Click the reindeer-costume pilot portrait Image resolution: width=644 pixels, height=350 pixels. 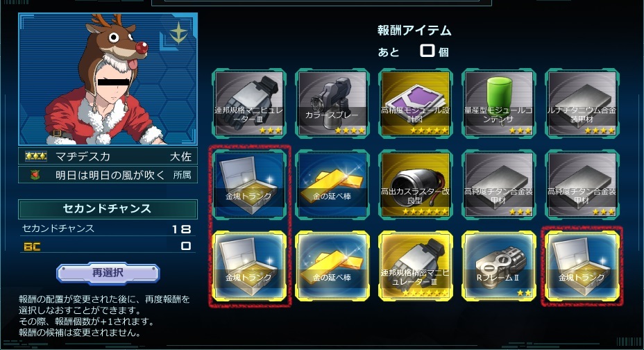click(x=108, y=79)
